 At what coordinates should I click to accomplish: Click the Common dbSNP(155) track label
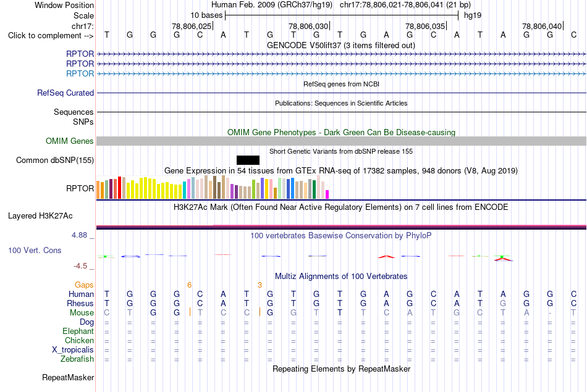coord(54,160)
